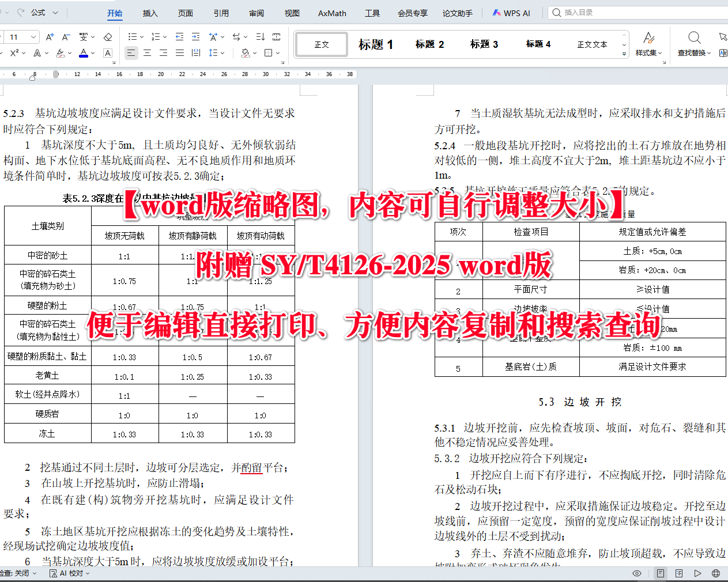Apply 标题 4 style
Image resolution: width=728 pixels, height=582 pixels.
point(538,44)
